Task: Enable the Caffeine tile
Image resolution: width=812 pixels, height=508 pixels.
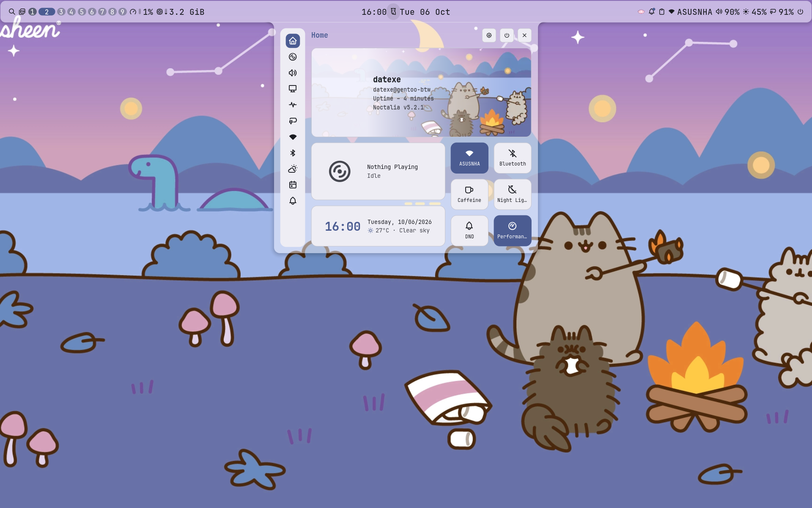Action: [x=469, y=194]
